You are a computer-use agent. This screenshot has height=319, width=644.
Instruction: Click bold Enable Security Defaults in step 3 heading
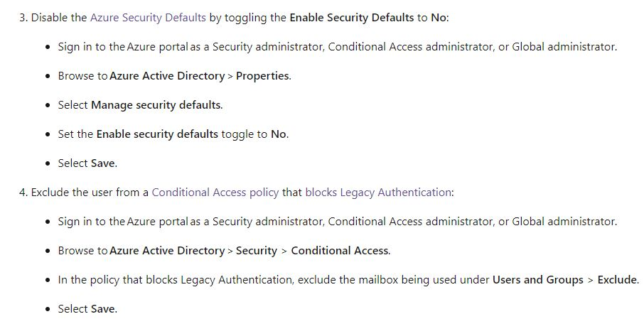click(x=352, y=18)
